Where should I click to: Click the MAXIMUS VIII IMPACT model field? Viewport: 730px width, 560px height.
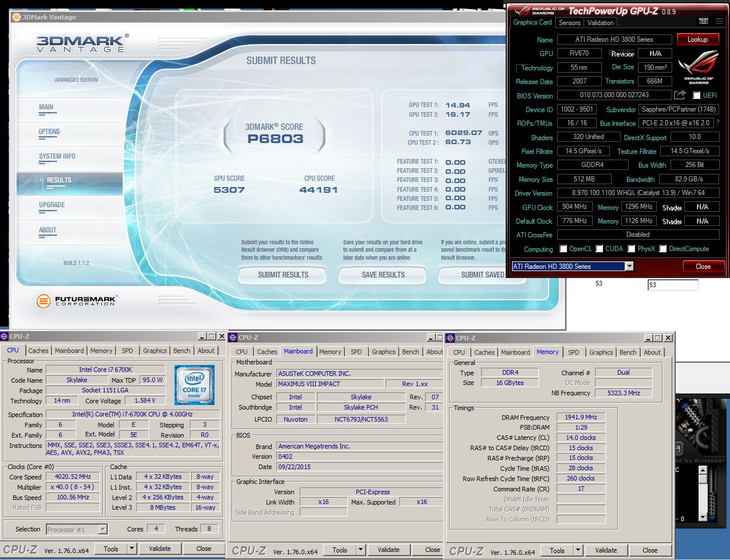[330, 384]
